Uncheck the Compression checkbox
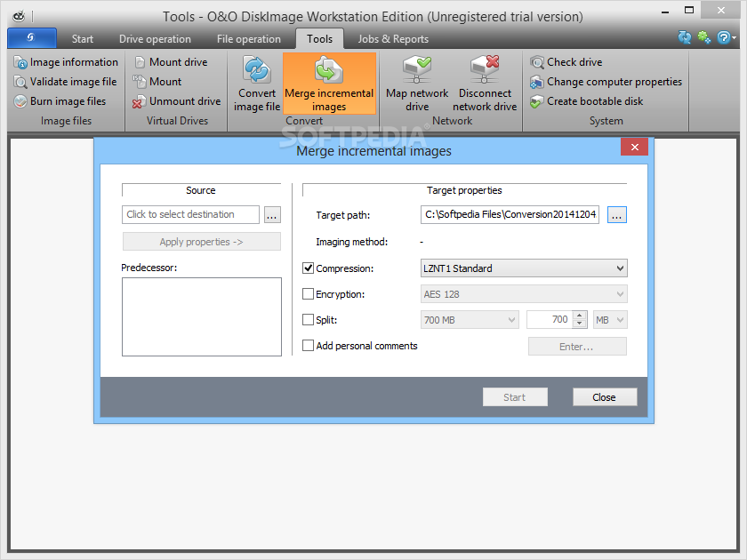The width and height of the screenshot is (747, 560). 309,268
